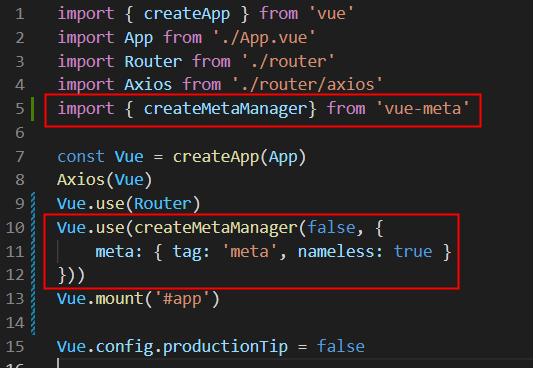
Task: Click 'createApp' in the const Vue line
Action: point(216,157)
